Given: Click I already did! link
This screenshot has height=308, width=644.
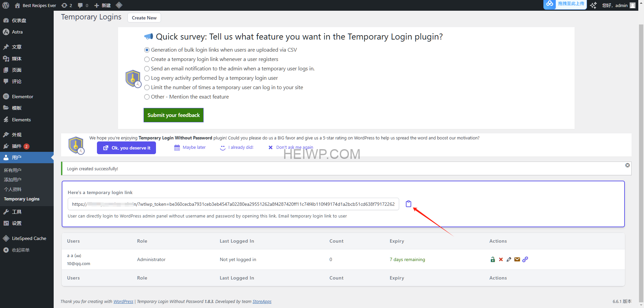Looking at the screenshot, I should (237, 147).
